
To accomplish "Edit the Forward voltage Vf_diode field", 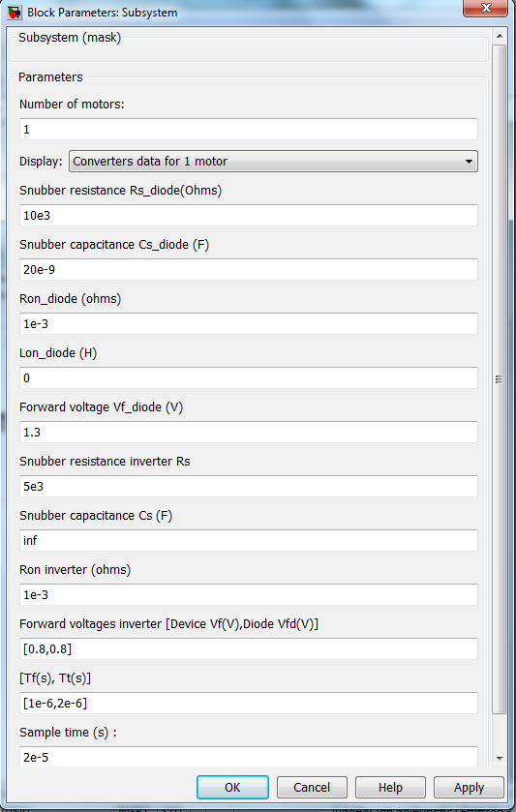I will coord(249,432).
